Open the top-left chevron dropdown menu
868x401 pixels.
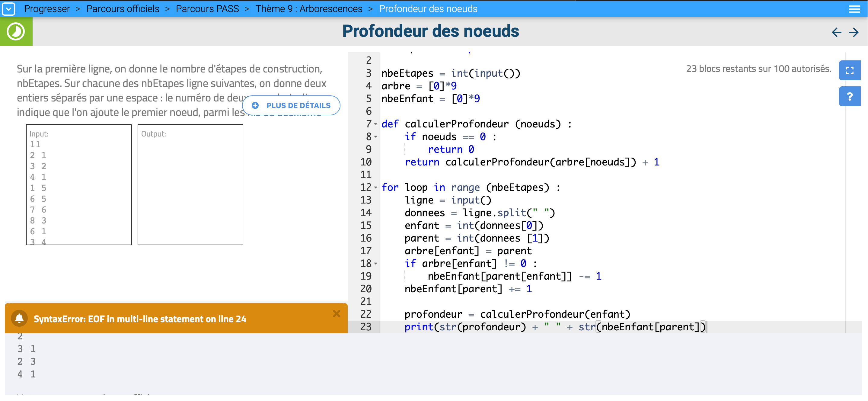(x=8, y=9)
